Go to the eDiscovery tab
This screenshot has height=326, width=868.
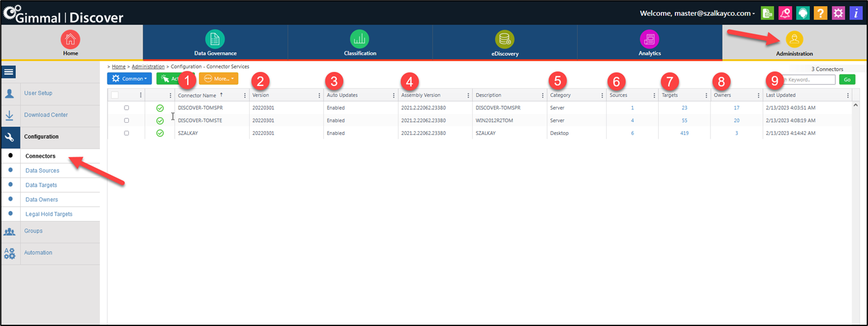pos(505,43)
